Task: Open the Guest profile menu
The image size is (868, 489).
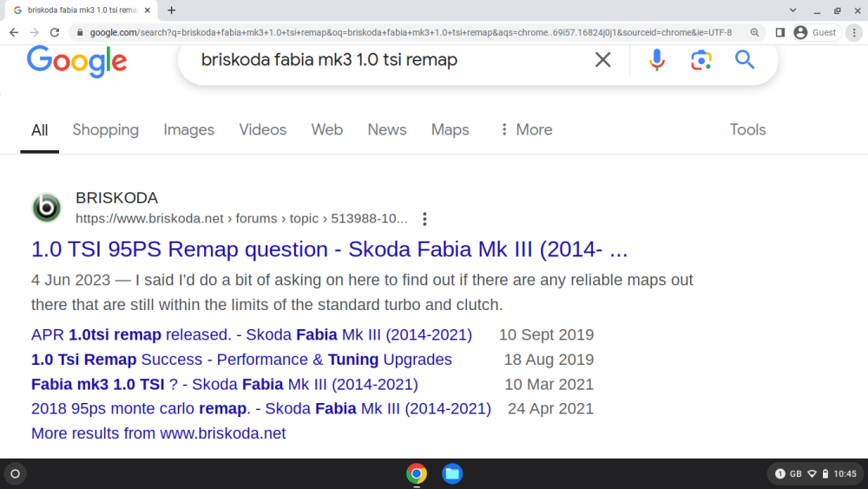Action: click(816, 33)
